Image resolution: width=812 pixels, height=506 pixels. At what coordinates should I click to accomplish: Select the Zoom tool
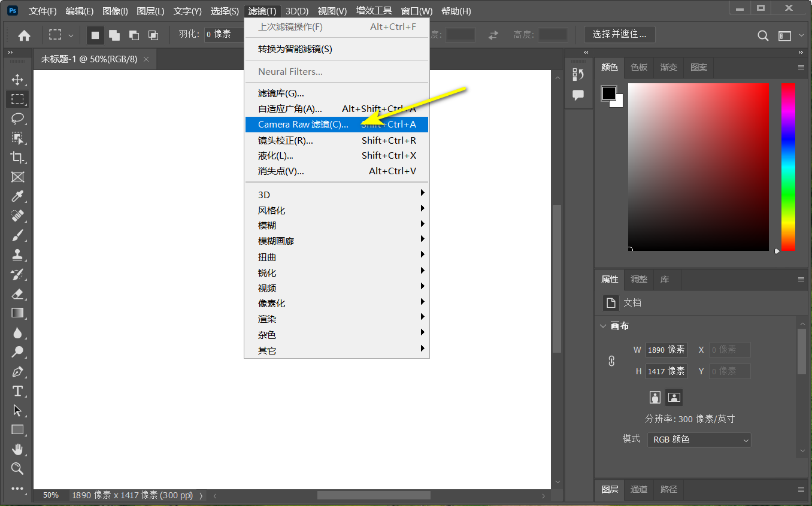point(17,468)
